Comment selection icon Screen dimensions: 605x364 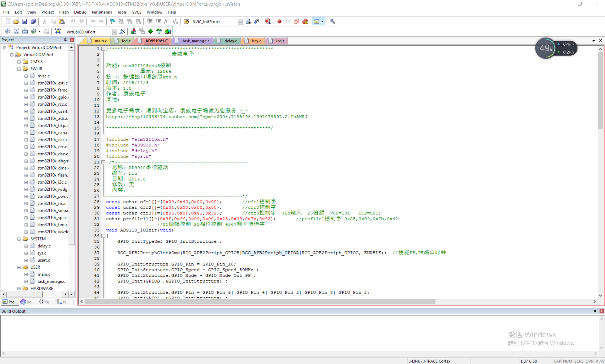coord(167,21)
